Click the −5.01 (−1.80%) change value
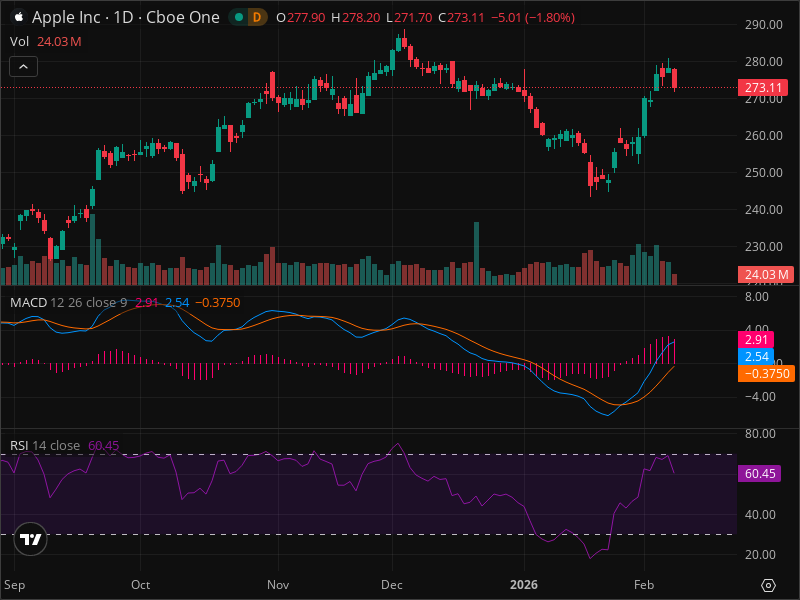The height and width of the screenshot is (600, 800). pyautogui.click(x=533, y=17)
